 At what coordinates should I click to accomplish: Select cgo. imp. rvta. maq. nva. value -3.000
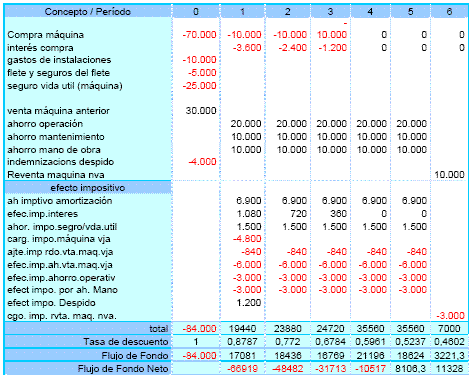(x=450, y=316)
